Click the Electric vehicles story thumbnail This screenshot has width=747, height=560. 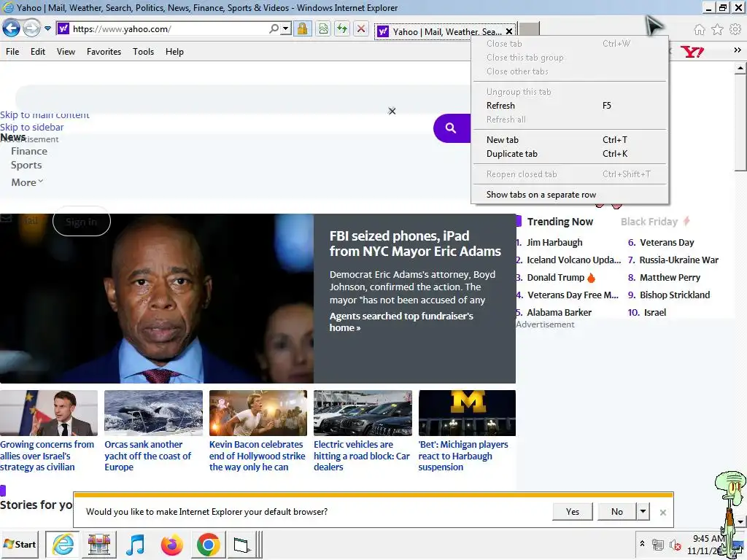363,413
